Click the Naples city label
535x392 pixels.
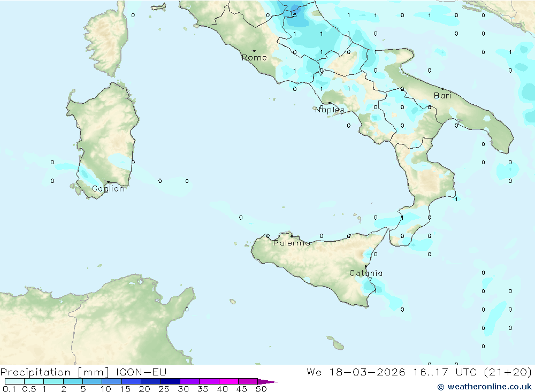[330, 110]
